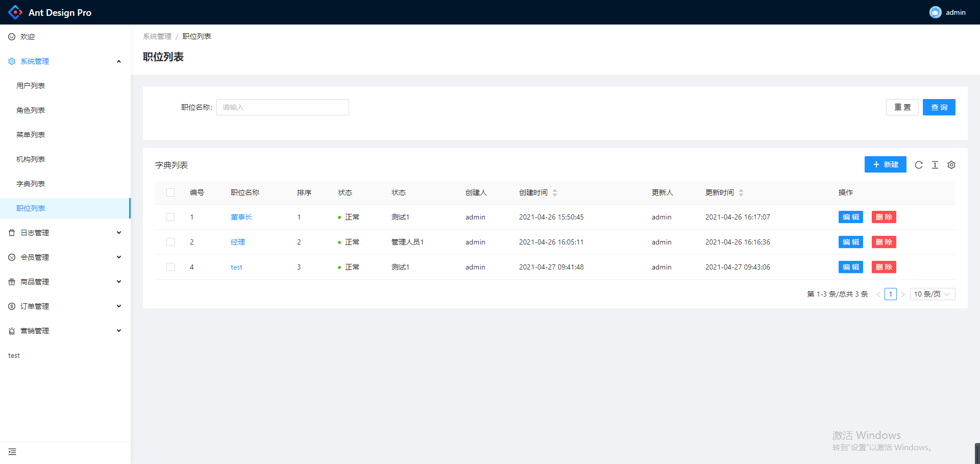980x464 pixels.
Task: Click the 订单管理 coin icon
Action: pyautogui.click(x=12, y=306)
